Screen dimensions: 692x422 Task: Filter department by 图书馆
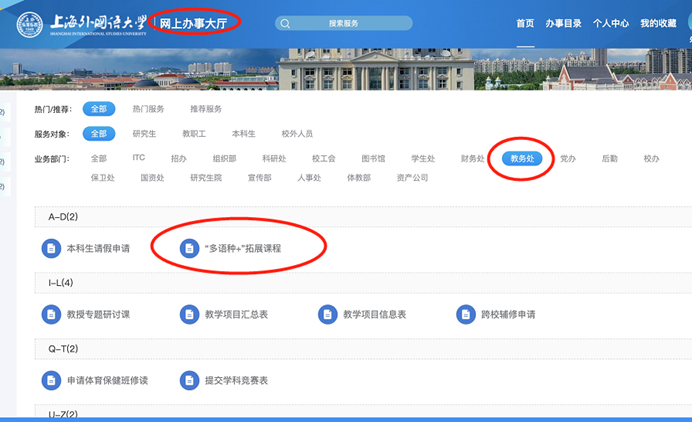pos(373,158)
